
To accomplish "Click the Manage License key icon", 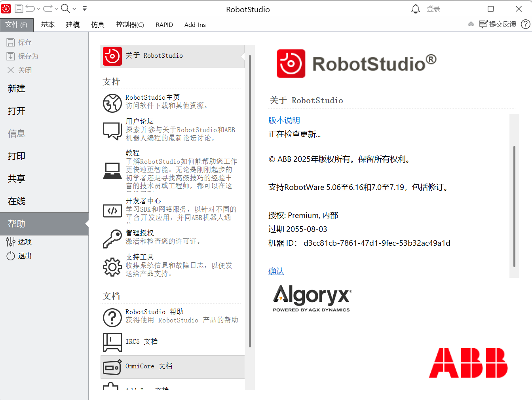I will coord(112,239).
